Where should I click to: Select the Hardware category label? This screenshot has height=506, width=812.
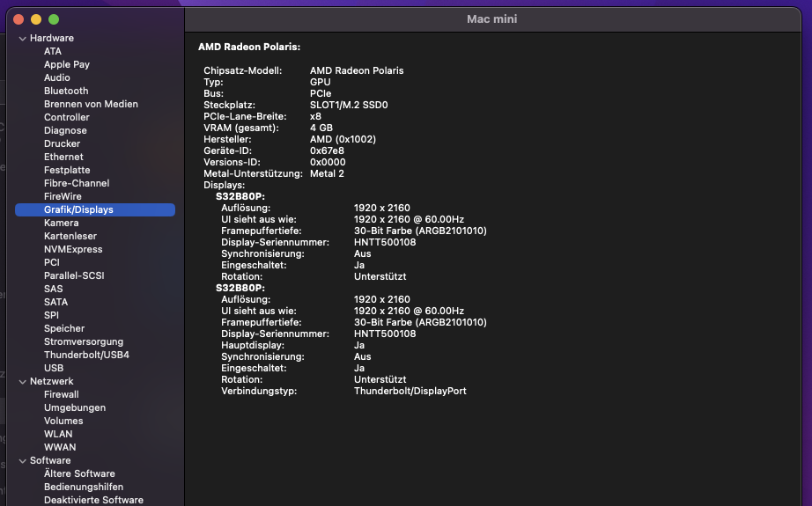[52, 39]
